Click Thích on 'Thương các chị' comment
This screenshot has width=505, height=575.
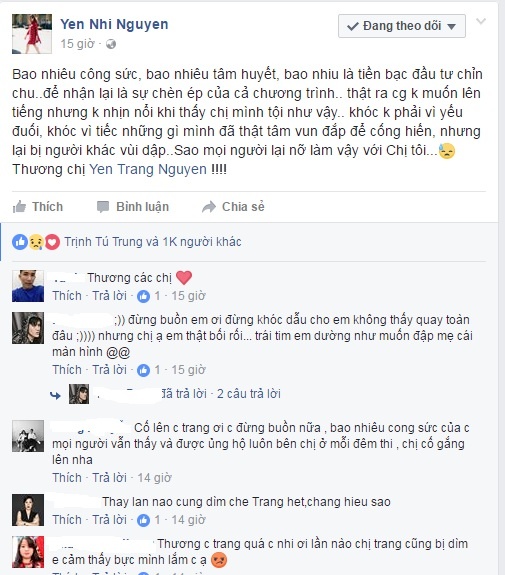(x=67, y=296)
